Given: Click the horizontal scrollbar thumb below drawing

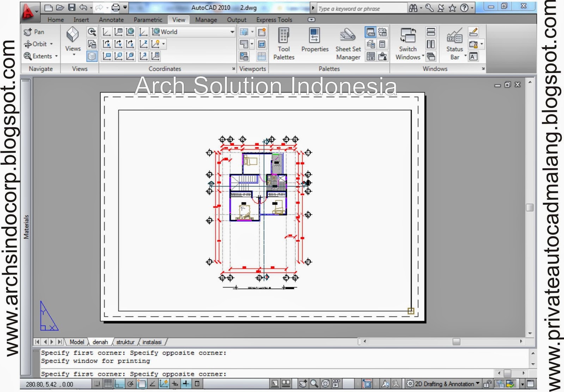Looking at the screenshot, I should coord(456,342).
